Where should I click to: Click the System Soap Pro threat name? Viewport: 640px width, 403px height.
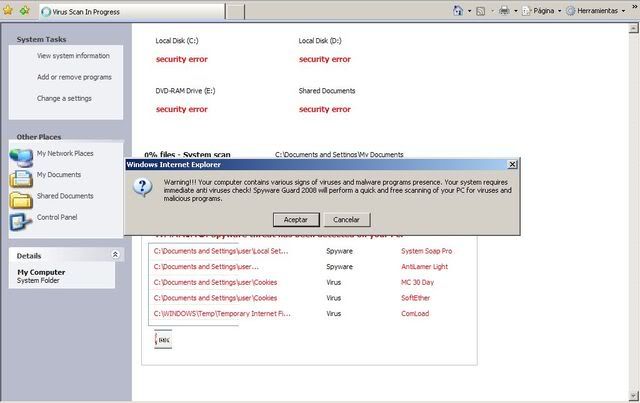pos(427,251)
